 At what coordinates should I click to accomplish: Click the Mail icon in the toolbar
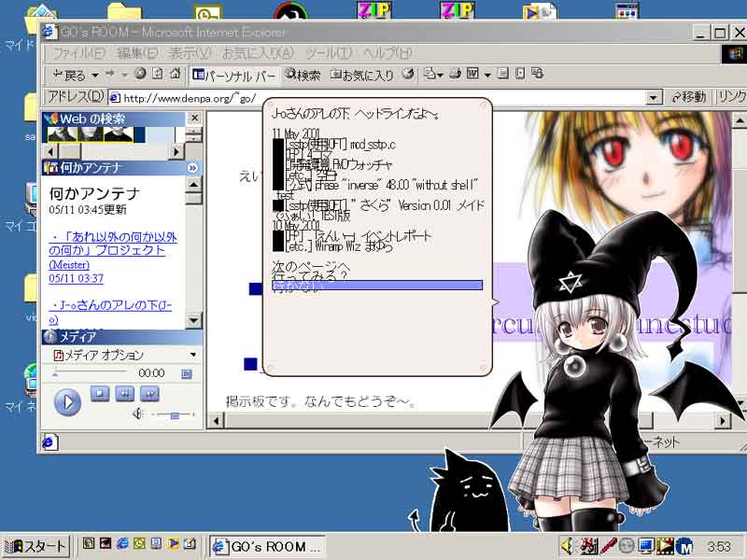(x=430, y=74)
